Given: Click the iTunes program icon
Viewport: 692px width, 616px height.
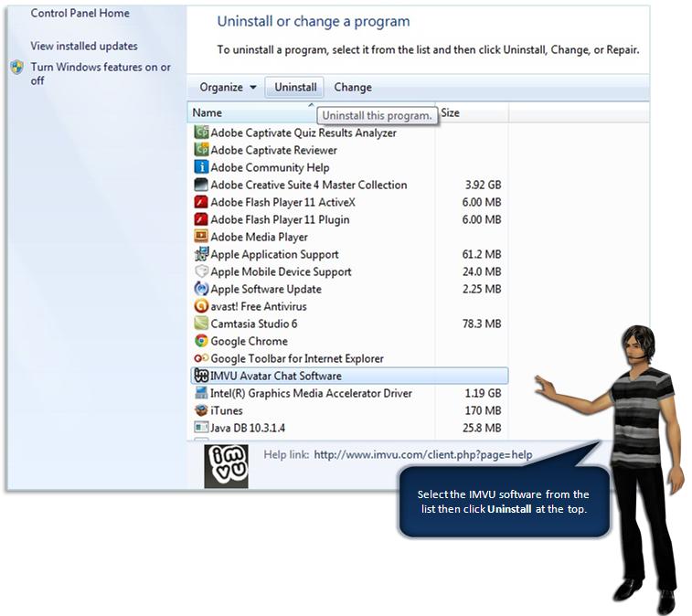Looking at the screenshot, I should (201, 410).
